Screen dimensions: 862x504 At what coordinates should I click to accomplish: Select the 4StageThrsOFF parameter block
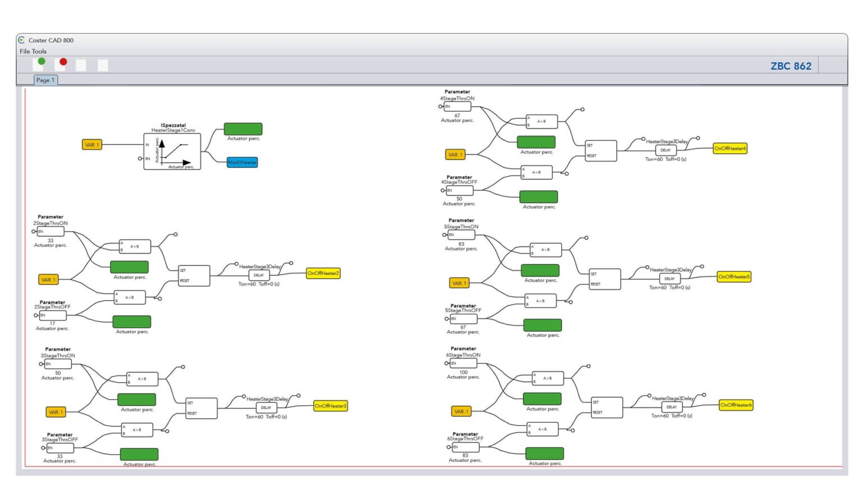click(x=460, y=190)
